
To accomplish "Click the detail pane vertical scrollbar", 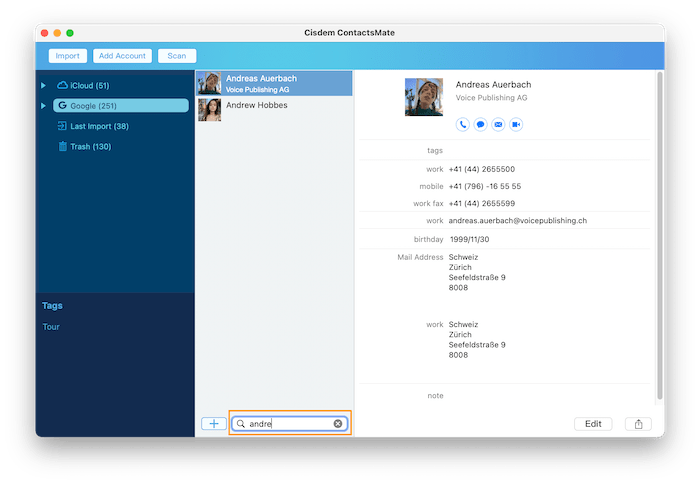I will pos(659,236).
